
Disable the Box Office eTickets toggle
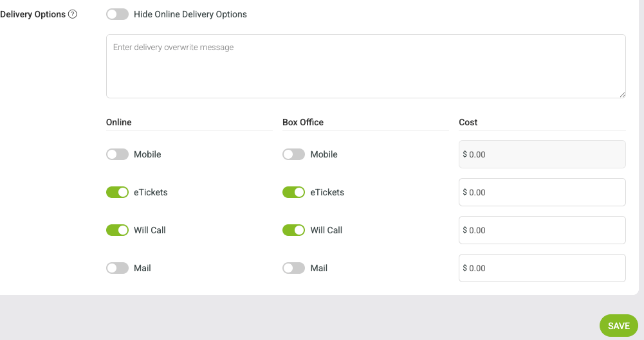pos(293,192)
